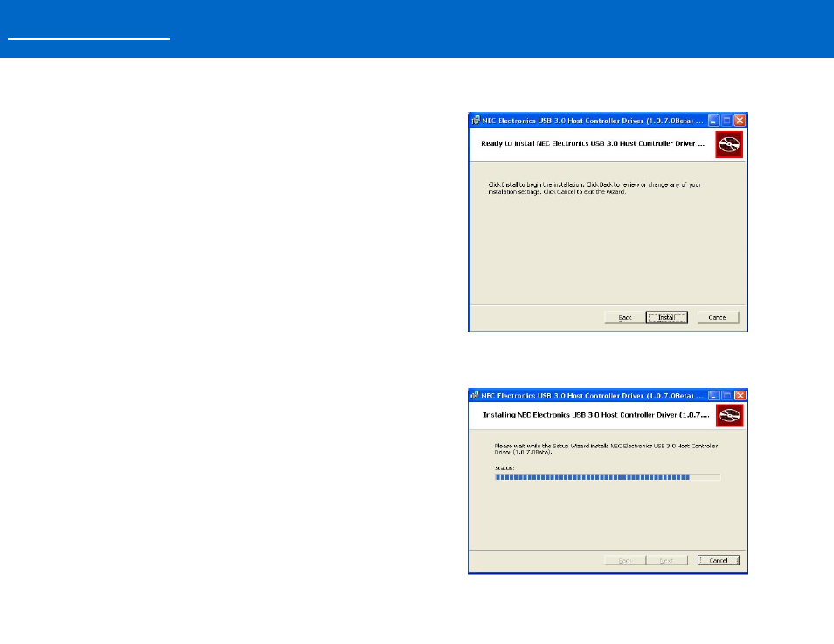Click the 'Status:' label above the progress bar
The width and height of the screenshot is (834, 644).
tap(504, 468)
